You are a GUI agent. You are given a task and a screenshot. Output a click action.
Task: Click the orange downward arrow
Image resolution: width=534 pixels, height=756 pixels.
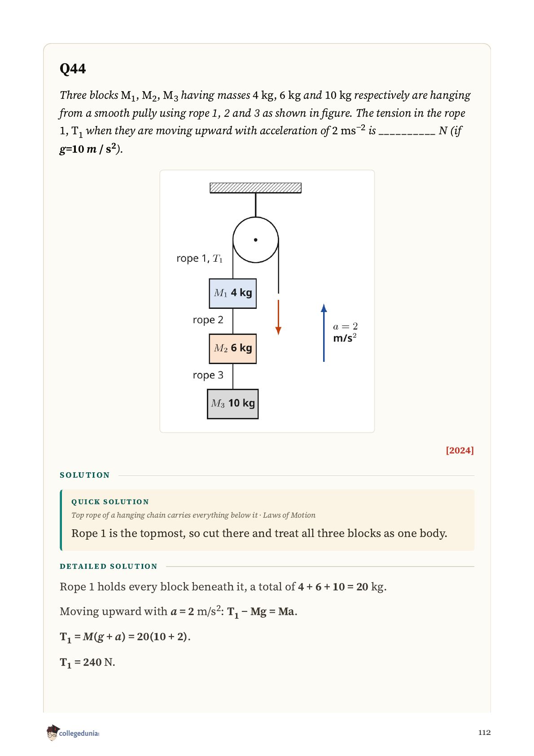[x=278, y=317]
